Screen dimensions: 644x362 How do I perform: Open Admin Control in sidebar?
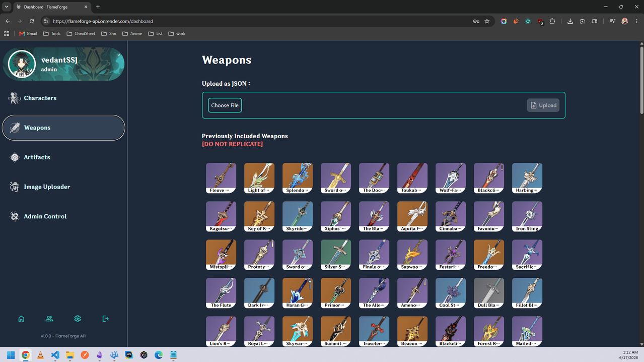pyautogui.click(x=63, y=216)
